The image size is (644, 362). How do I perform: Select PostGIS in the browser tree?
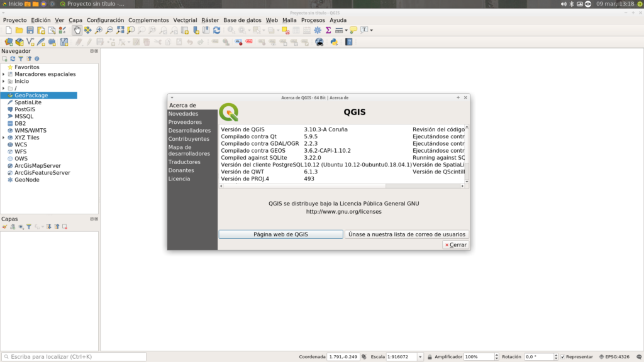25,109
